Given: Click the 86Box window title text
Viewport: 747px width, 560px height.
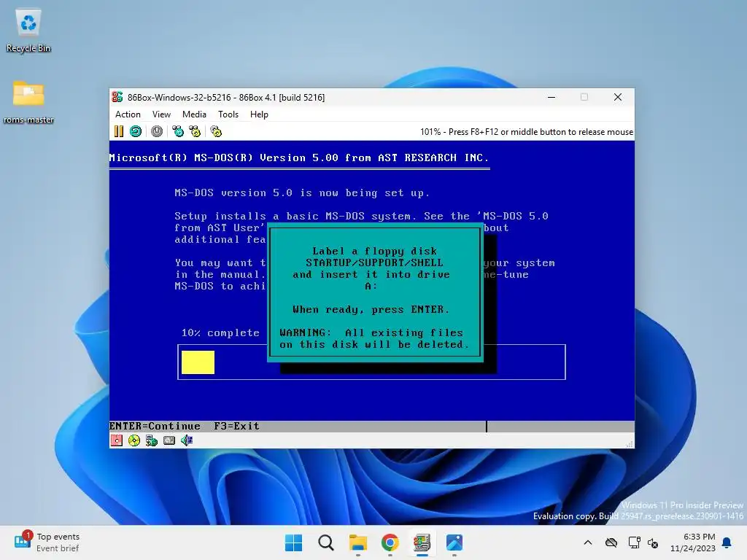Looking at the screenshot, I should coord(226,98).
